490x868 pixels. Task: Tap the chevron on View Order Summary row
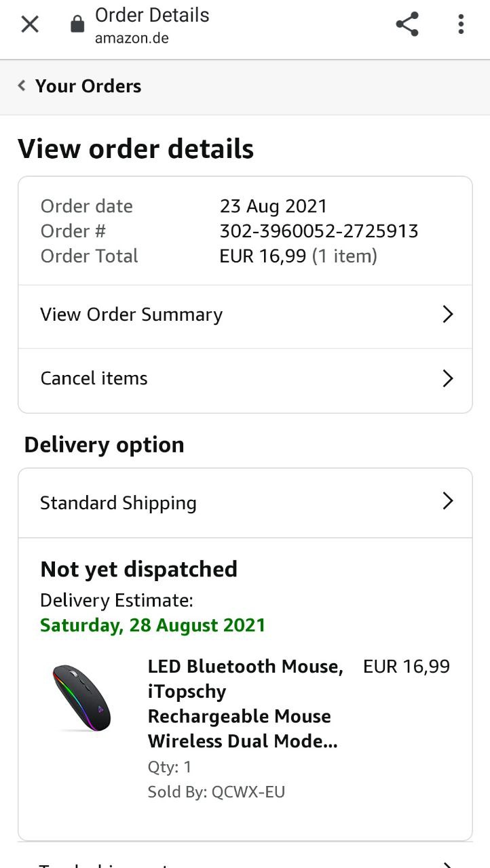[447, 315]
